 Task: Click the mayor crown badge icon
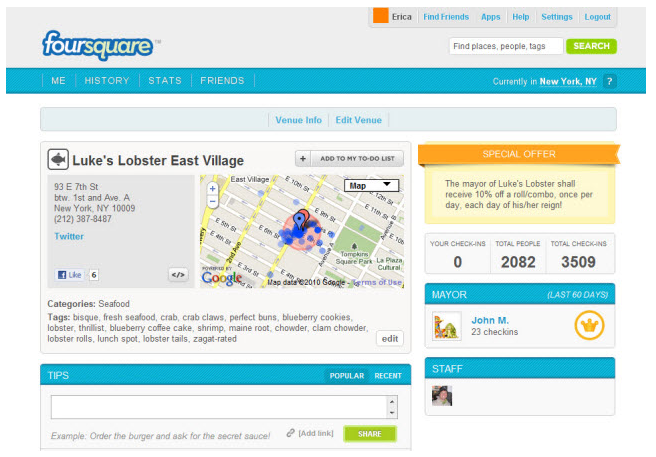(x=589, y=325)
